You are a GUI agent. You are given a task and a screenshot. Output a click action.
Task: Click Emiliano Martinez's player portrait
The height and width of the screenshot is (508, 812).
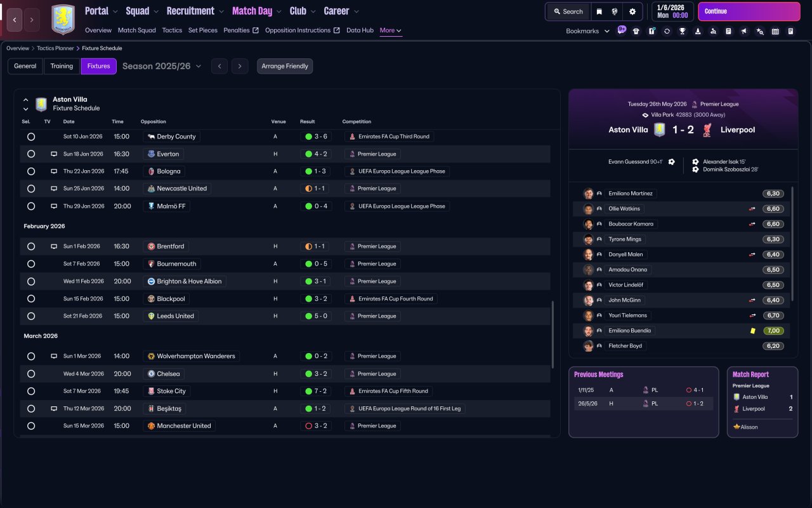pyautogui.click(x=588, y=194)
